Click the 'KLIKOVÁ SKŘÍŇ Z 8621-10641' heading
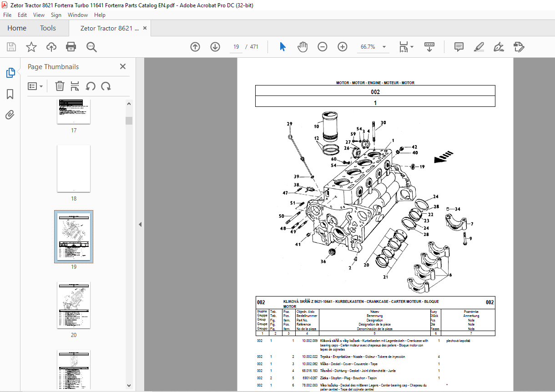Viewport: 555px width, 392px height. click(x=361, y=304)
